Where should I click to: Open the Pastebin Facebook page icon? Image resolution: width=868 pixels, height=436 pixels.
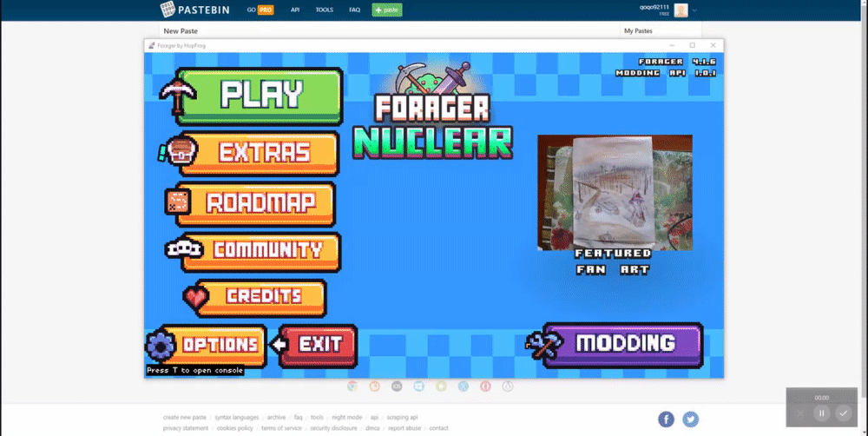click(x=666, y=419)
